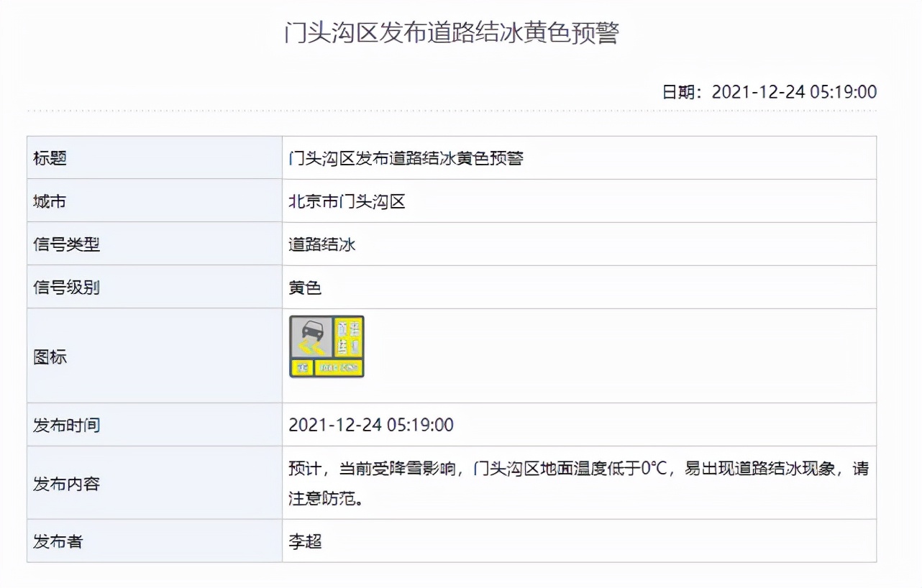The width and height of the screenshot is (922, 588).
Task: Click the 发布者 row label
Action: point(58,541)
